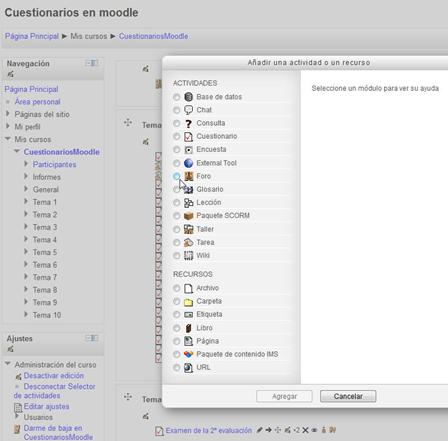
Task: Click Desactivar edición link
Action: [x=54, y=376]
